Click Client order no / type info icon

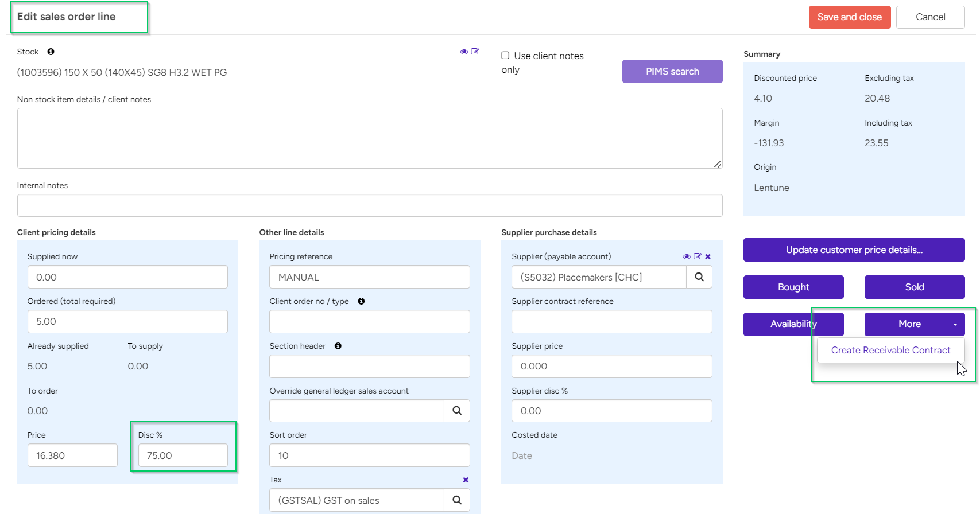pos(361,301)
